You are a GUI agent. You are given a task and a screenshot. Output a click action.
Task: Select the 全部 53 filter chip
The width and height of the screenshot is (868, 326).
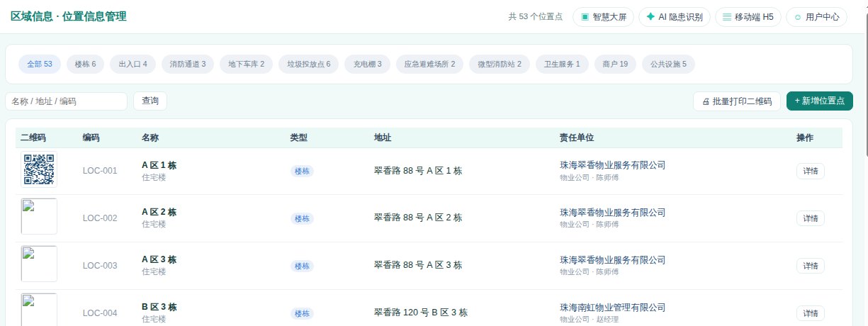pyautogui.click(x=40, y=64)
